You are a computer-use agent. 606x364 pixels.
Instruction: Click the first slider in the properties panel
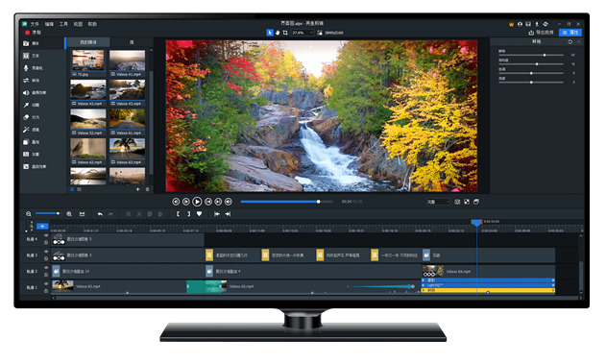(x=531, y=56)
